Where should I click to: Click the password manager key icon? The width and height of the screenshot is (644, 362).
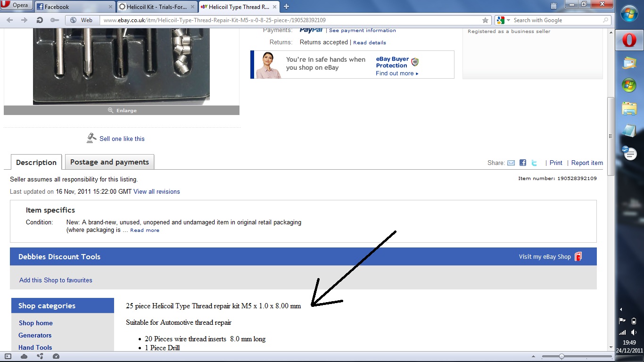pos(54,20)
